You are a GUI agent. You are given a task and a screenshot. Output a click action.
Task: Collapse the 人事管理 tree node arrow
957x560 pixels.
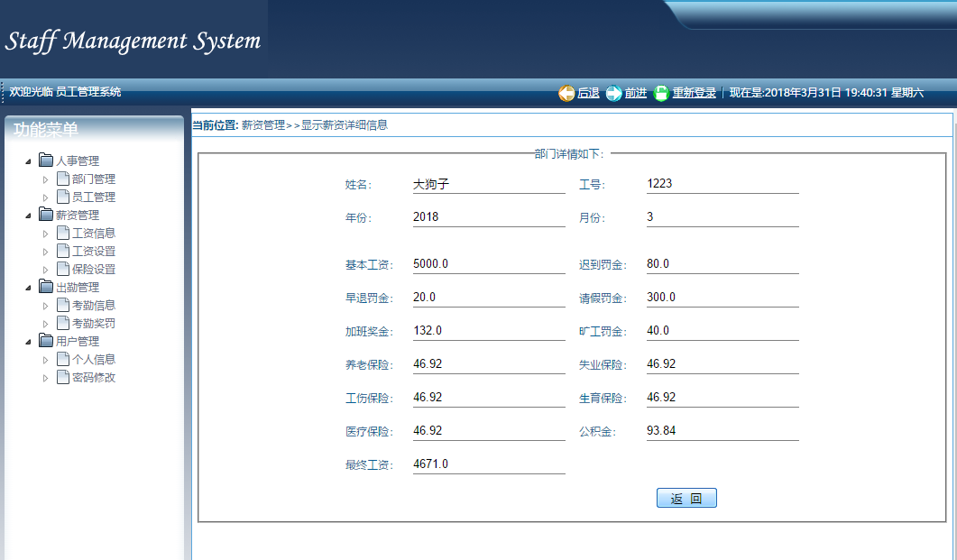point(28,161)
